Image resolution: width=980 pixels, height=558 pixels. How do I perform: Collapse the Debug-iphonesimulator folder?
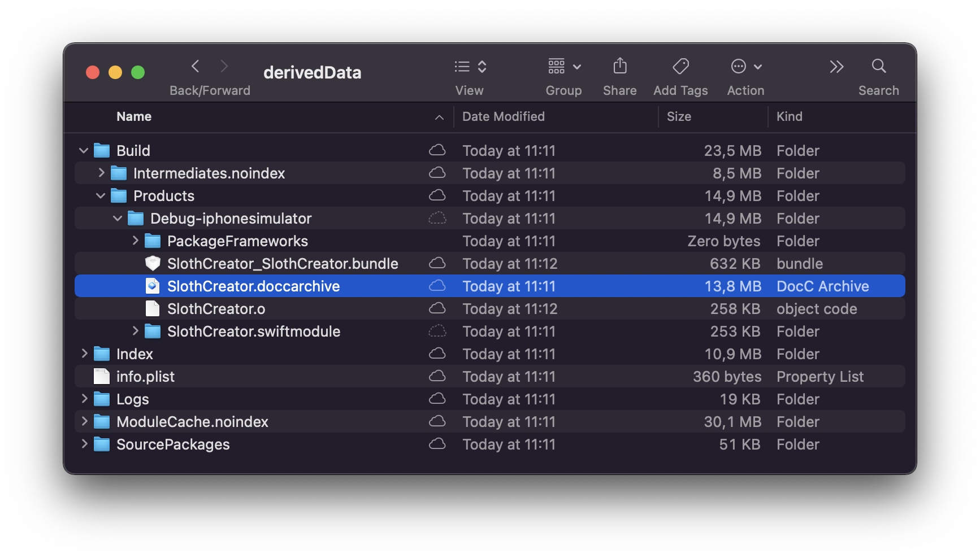coord(118,219)
